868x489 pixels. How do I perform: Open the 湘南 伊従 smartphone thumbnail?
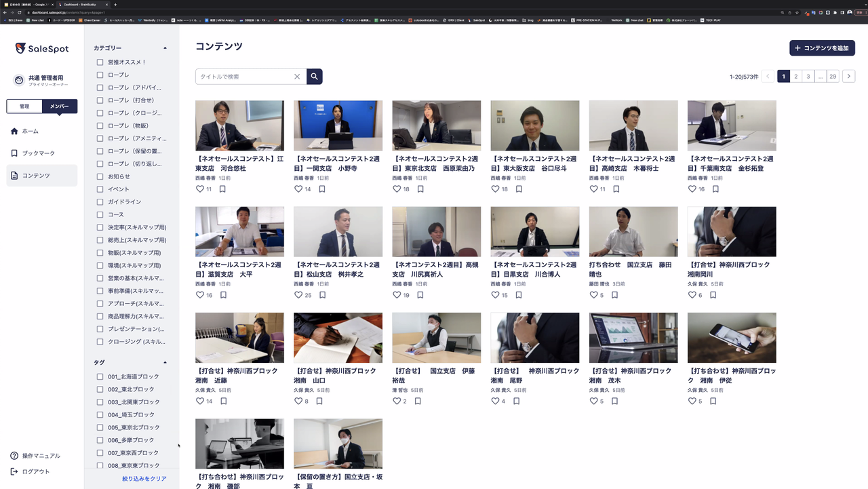732,338
